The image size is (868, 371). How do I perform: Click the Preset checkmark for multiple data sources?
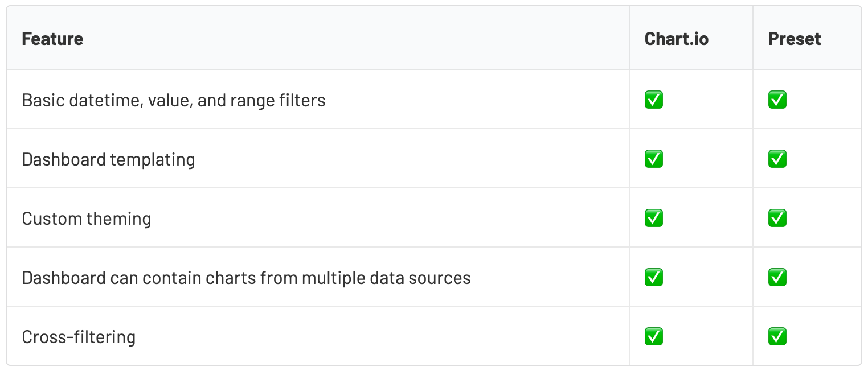click(777, 278)
